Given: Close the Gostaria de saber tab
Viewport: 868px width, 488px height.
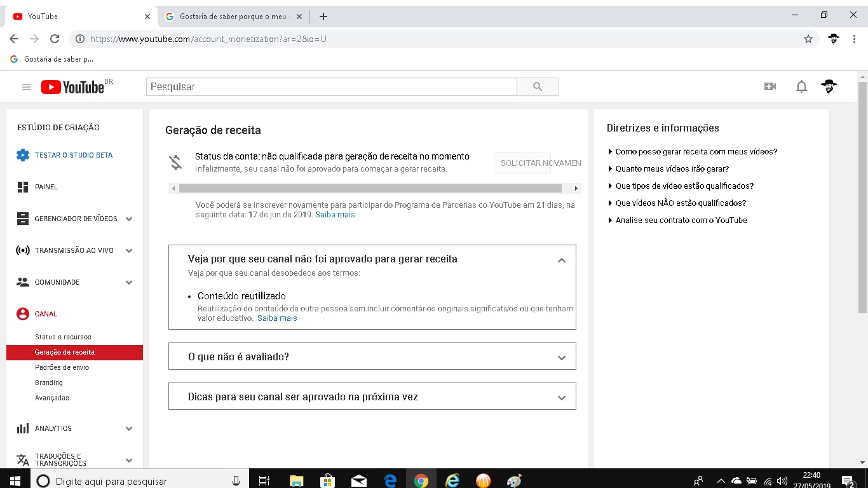Looking at the screenshot, I should click(299, 17).
